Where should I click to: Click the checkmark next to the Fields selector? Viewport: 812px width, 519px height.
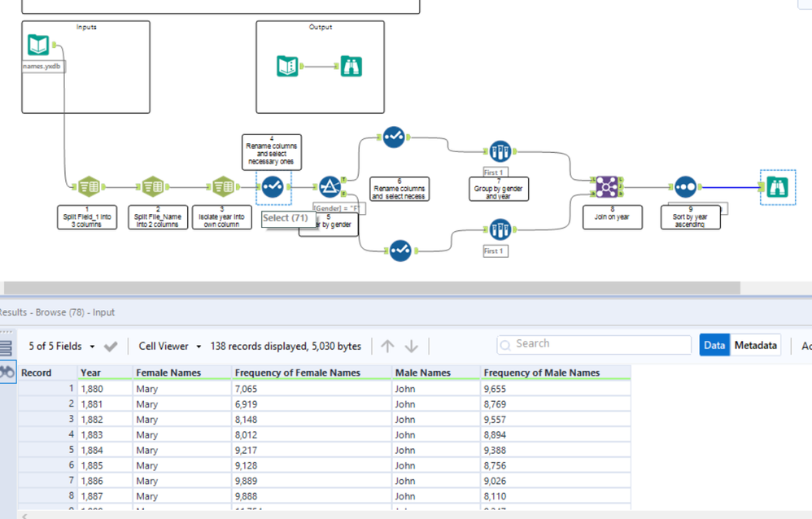point(111,347)
